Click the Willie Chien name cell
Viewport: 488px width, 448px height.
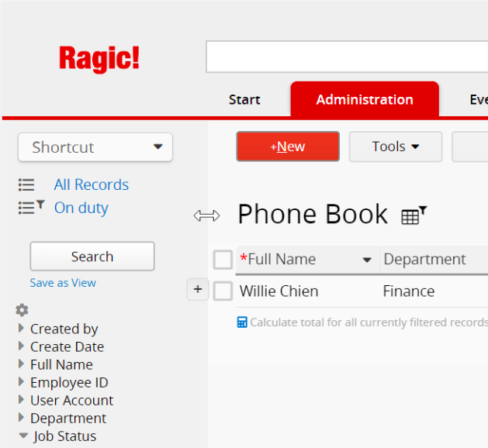point(279,291)
